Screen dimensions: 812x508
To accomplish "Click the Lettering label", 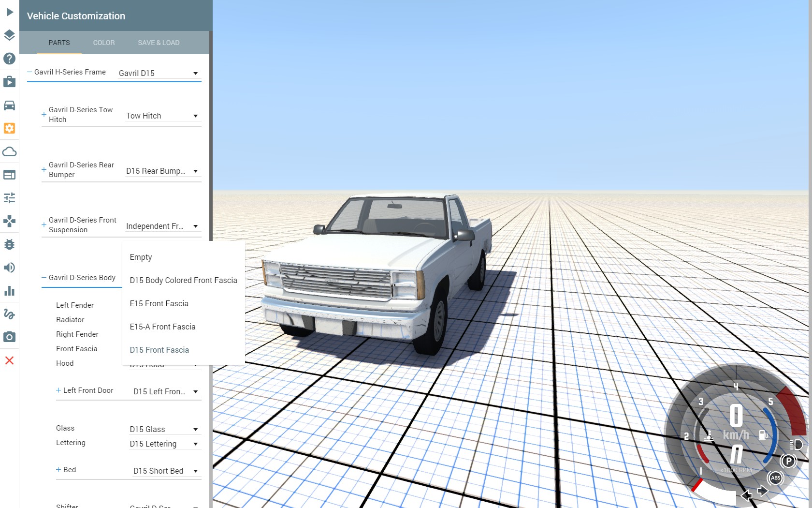I will (71, 443).
